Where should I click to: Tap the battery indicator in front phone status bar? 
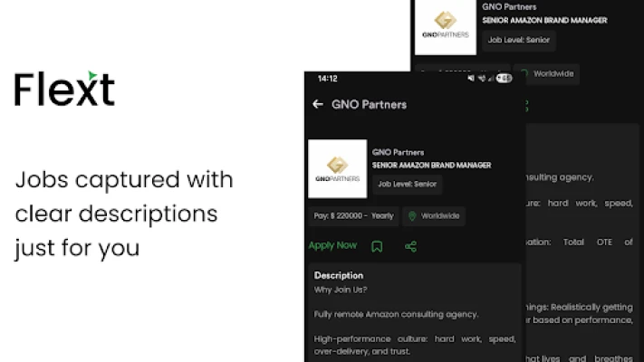505,79
